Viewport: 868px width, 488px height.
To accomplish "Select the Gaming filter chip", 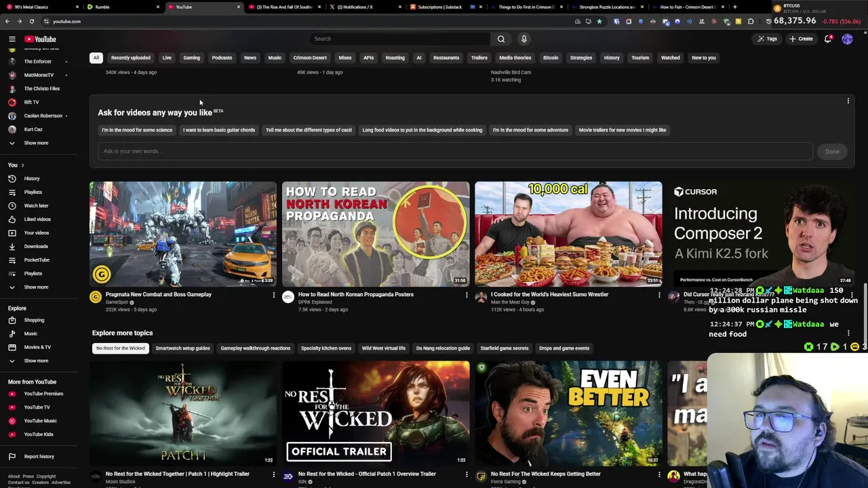I will [192, 58].
